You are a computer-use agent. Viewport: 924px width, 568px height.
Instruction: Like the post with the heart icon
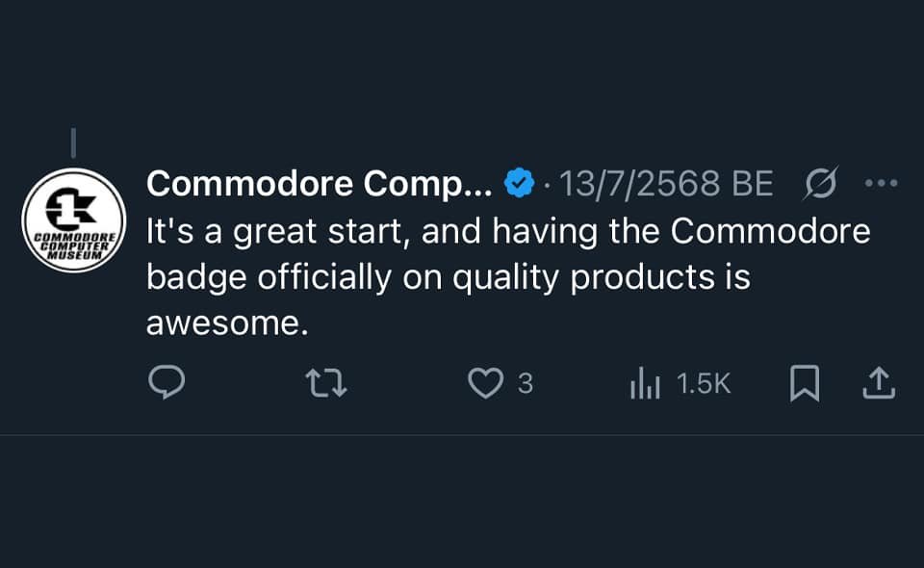coord(485,383)
